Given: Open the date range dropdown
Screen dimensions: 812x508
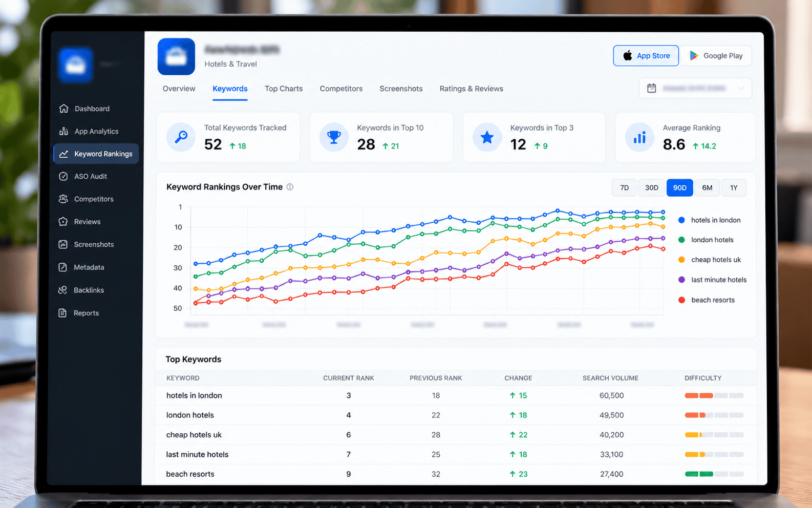Looking at the screenshot, I should 695,88.
